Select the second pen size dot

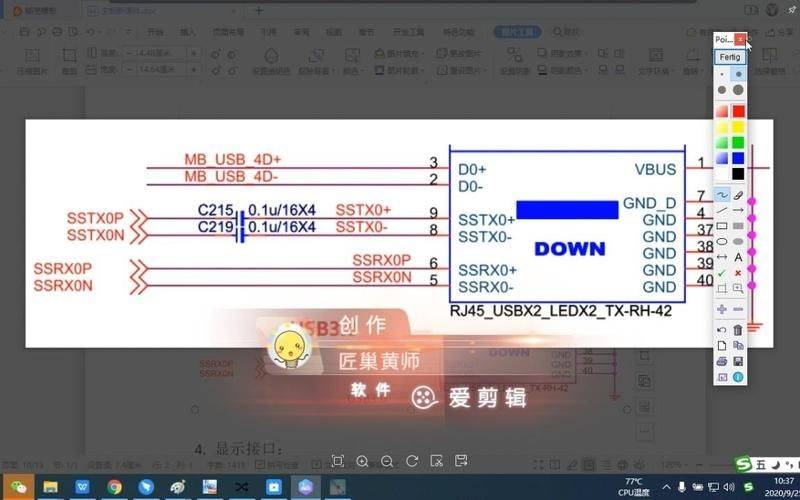[738, 74]
